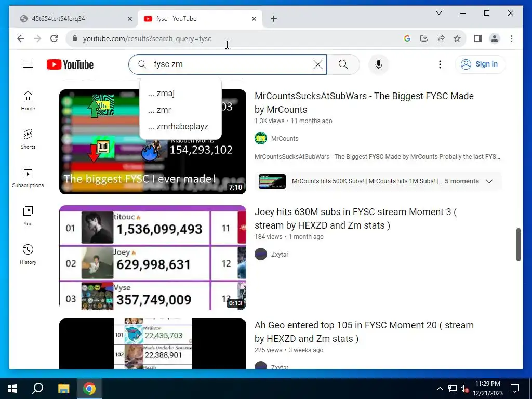The width and height of the screenshot is (532, 399).
Task: Open the Chrome profile avatar
Action: pyautogui.click(x=495, y=38)
